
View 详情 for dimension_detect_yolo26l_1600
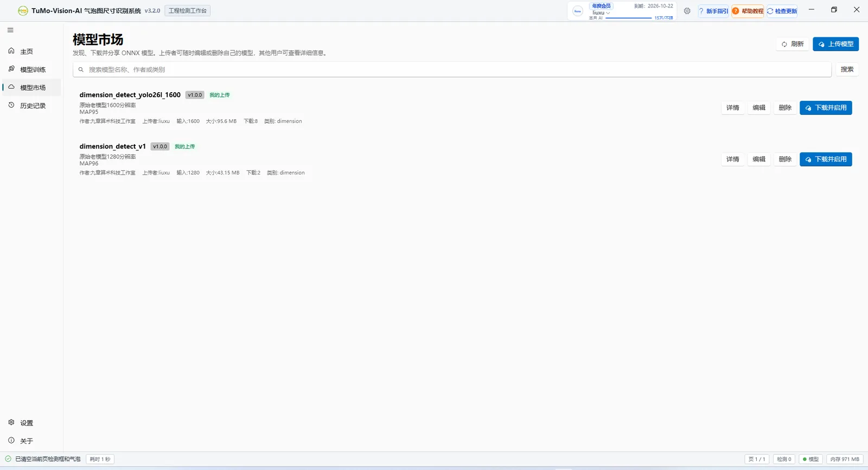point(733,108)
